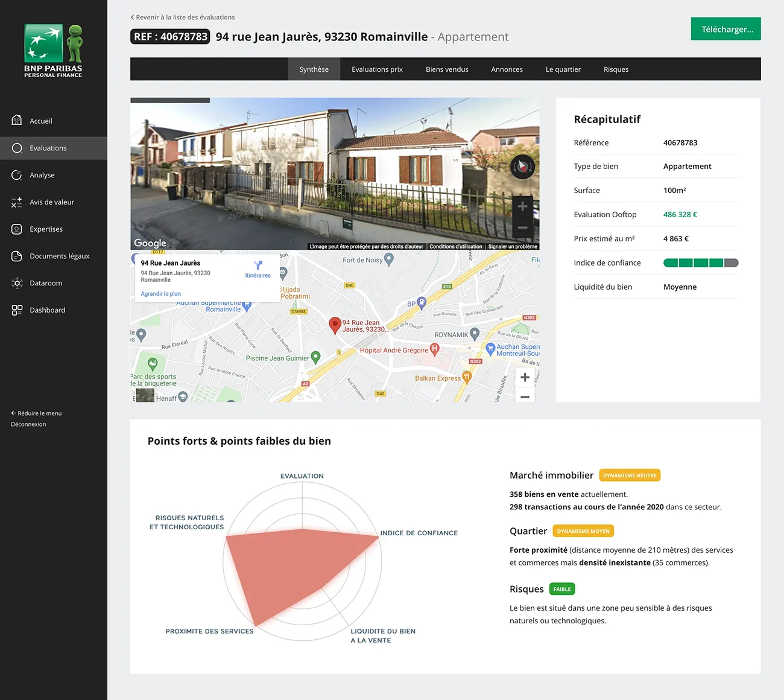Viewport: 784px width, 700px height.
Task: Click the Déconnexion logout link
Action: pos(28,424)
